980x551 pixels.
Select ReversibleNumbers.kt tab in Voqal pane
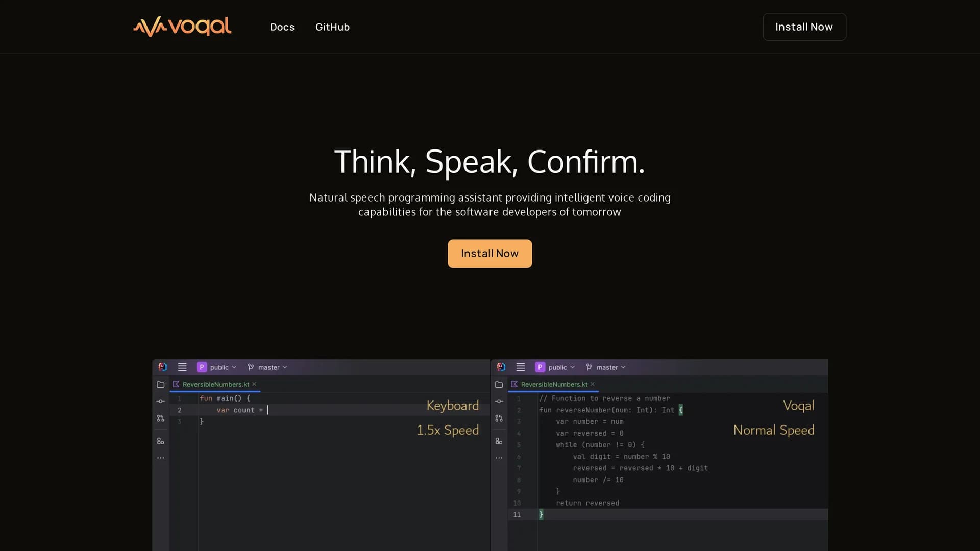(x=554, y=384)
